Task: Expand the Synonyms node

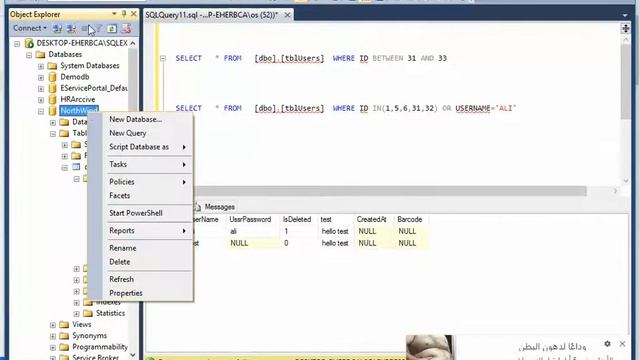Action: [x=53, y=336]
